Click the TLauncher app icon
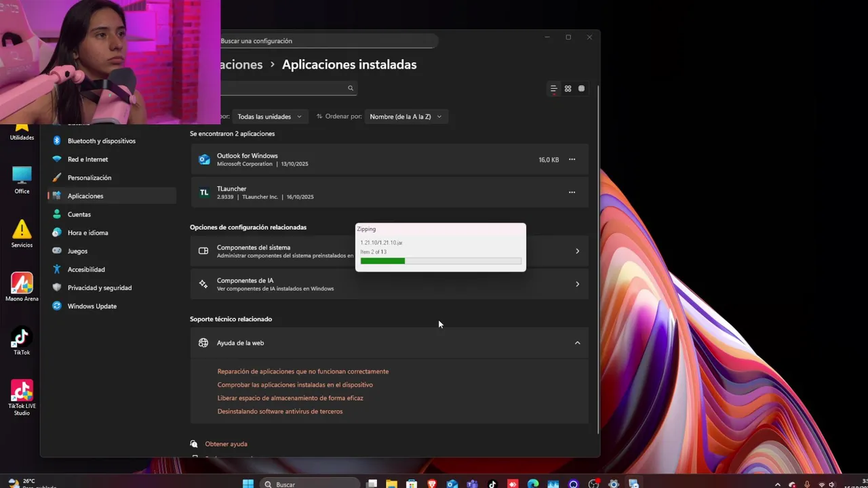The height and width of the screenshot is (488, 868). [x=204, y=192]
